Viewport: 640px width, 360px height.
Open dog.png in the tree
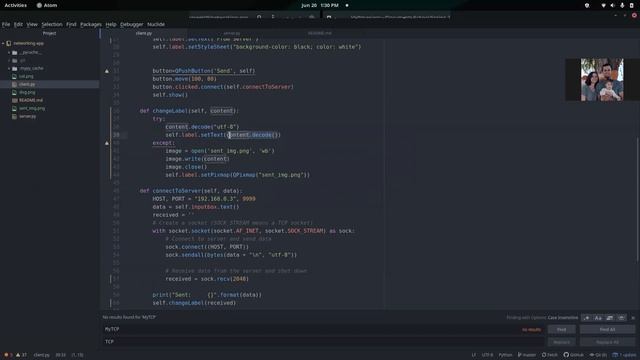pos(27,93)
